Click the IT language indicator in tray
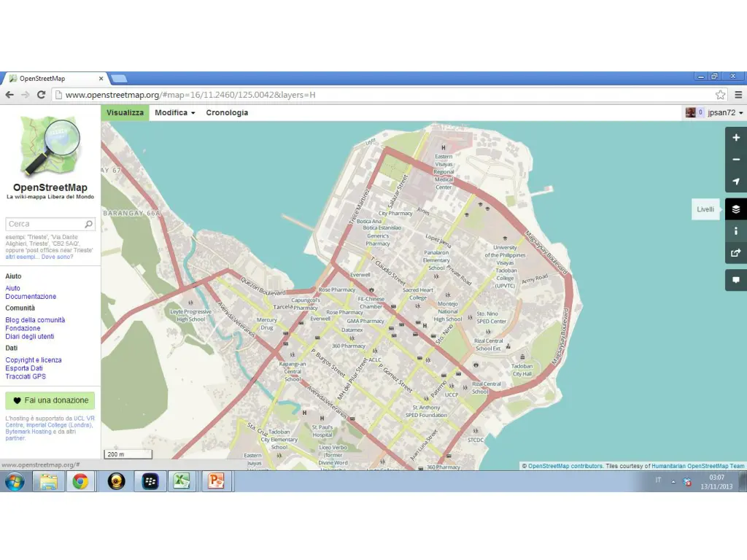Image resolution: width=747 pixels, height=560 pixels. click(658, 480)
